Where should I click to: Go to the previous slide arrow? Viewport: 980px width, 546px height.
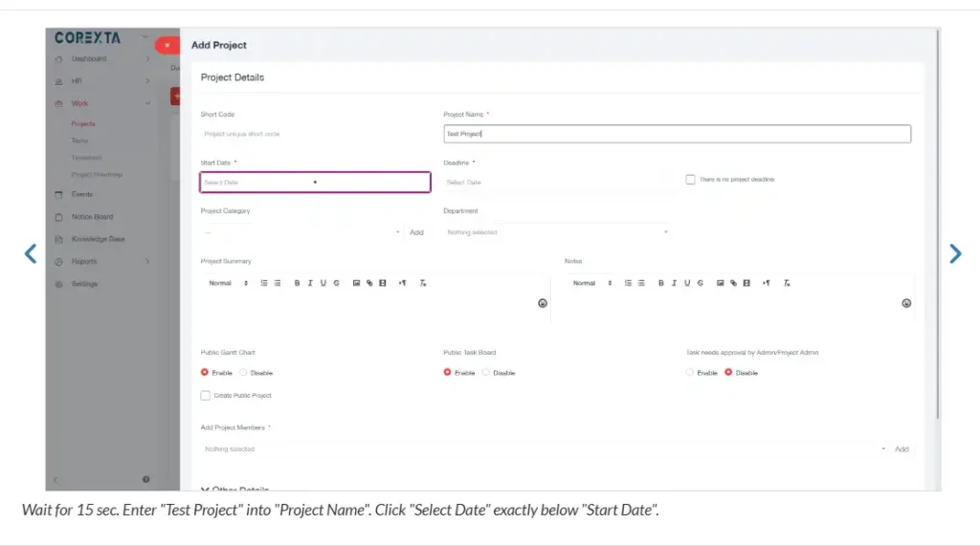(x=31, y=253)
